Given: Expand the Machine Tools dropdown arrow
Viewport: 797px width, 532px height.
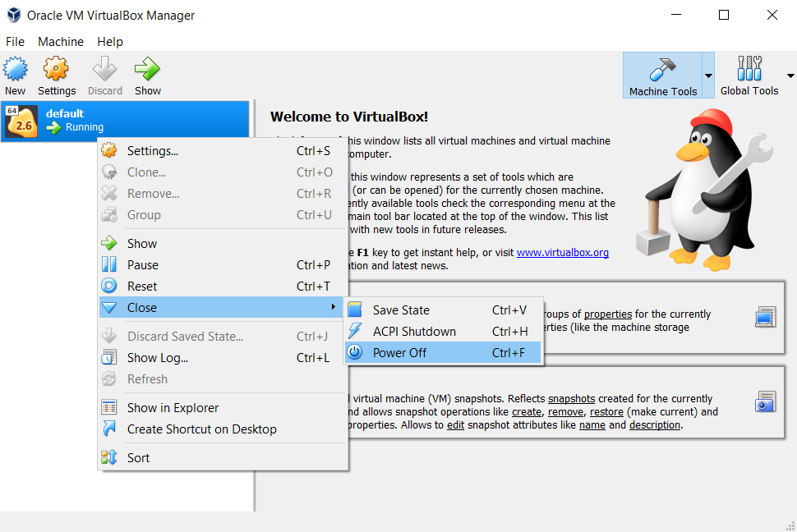Looking at the screenshot, I should tap(708, 76).
